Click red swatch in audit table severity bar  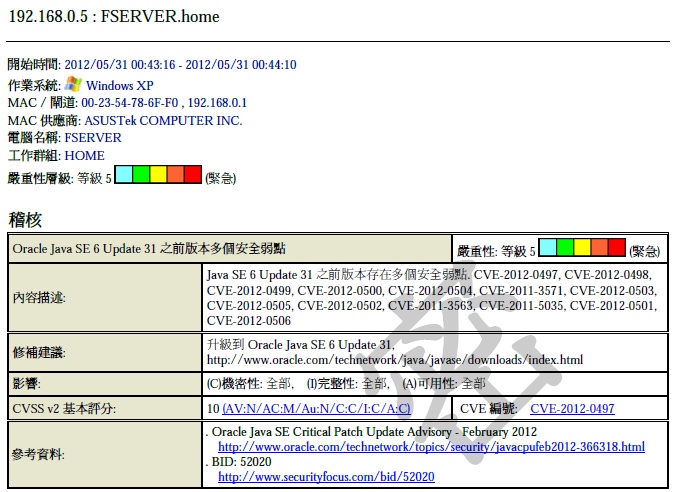pyautogui.click(x=616, y=248)
